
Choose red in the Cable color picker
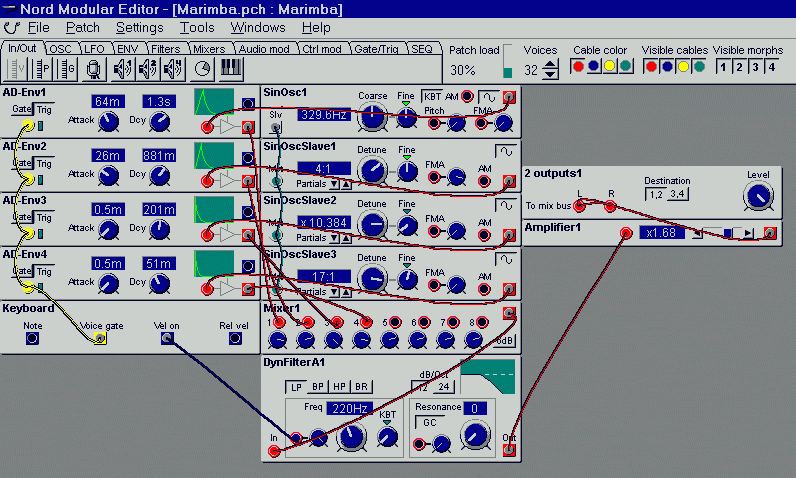(x=577, y=67)
